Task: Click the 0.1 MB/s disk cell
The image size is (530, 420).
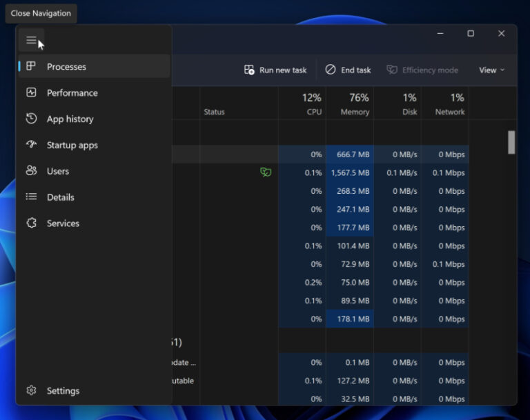Action: [397, 172]
